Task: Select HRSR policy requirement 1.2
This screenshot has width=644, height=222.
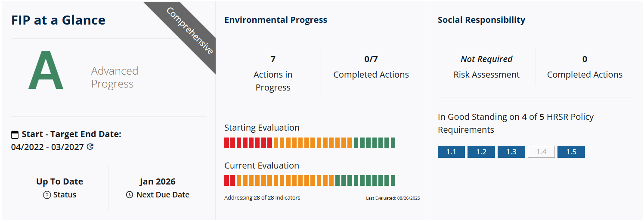Action: [481, 152]
